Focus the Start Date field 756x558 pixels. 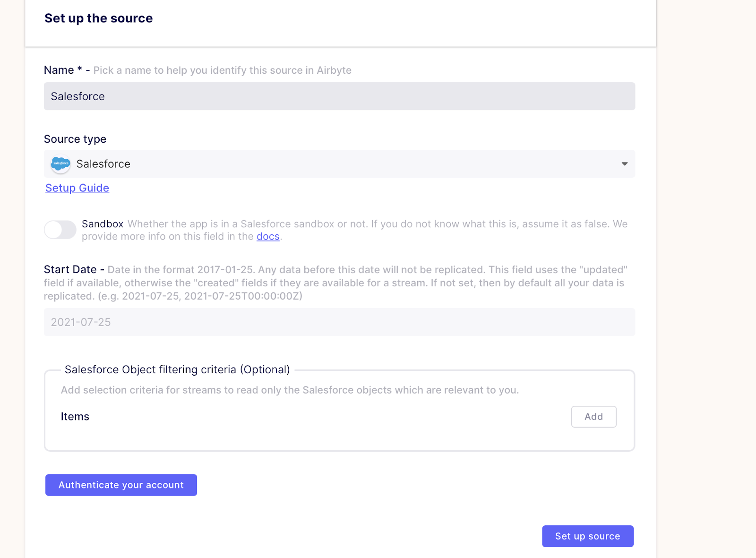tap(339, 322)
